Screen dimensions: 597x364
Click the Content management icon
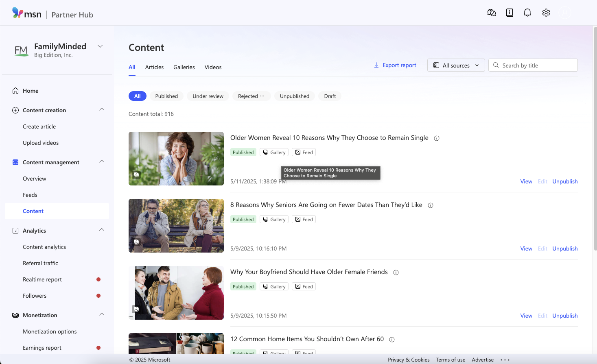(x=15, y=162)
